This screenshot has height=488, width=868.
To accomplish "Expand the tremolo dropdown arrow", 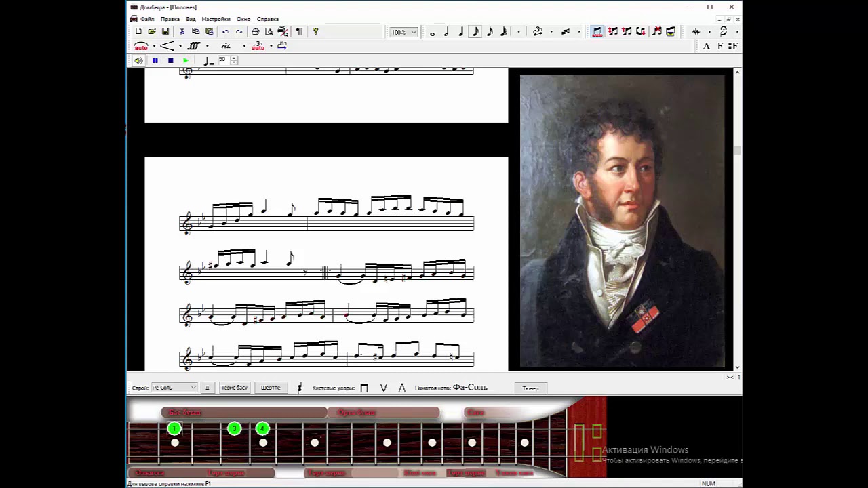I will tap(579, 32).
